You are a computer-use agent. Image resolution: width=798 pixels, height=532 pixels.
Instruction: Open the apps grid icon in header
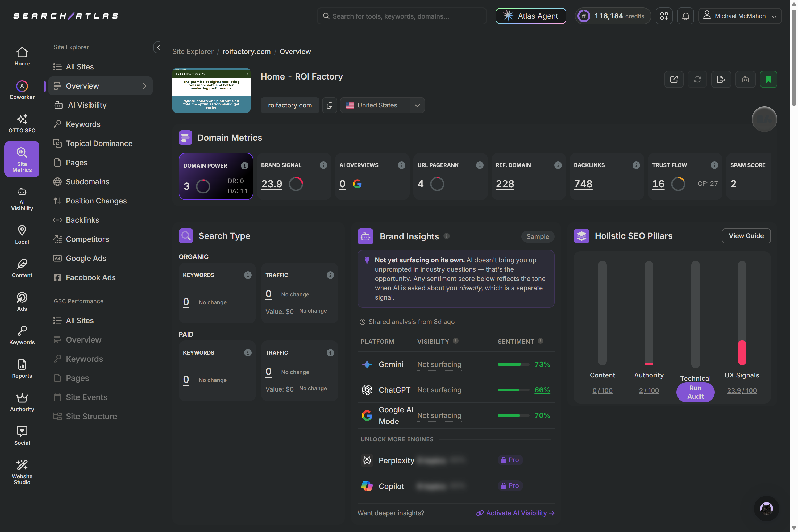tap(664, 16)
